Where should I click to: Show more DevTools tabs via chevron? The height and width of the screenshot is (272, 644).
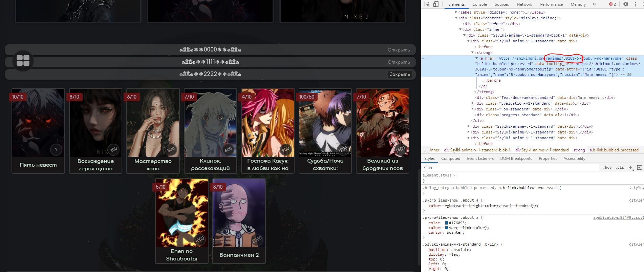tap(594, 4)
